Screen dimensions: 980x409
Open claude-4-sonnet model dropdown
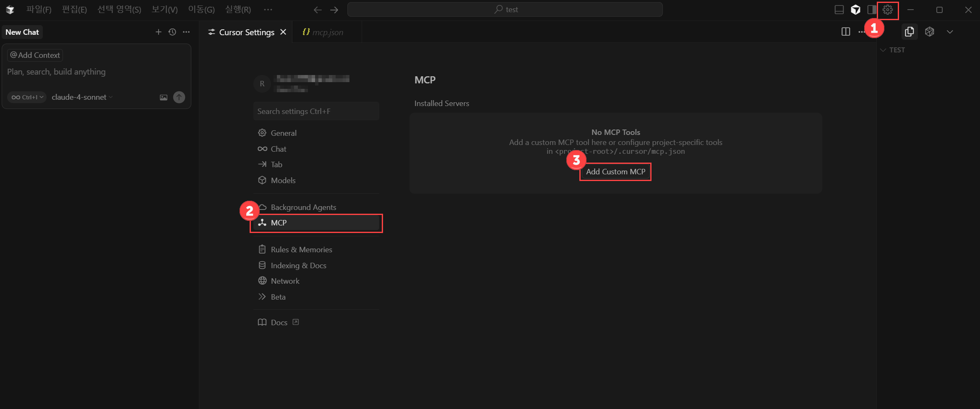[82, 97]
